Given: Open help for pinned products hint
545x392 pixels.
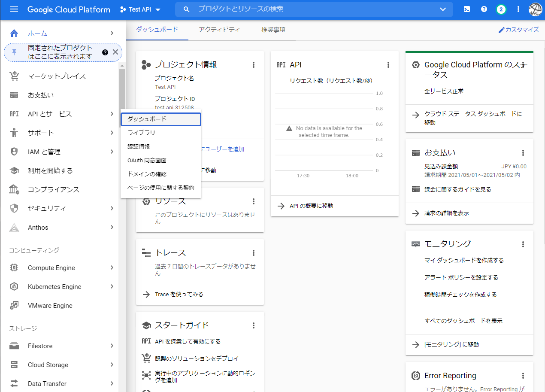Looking at the screenshot, I should 105,52.
